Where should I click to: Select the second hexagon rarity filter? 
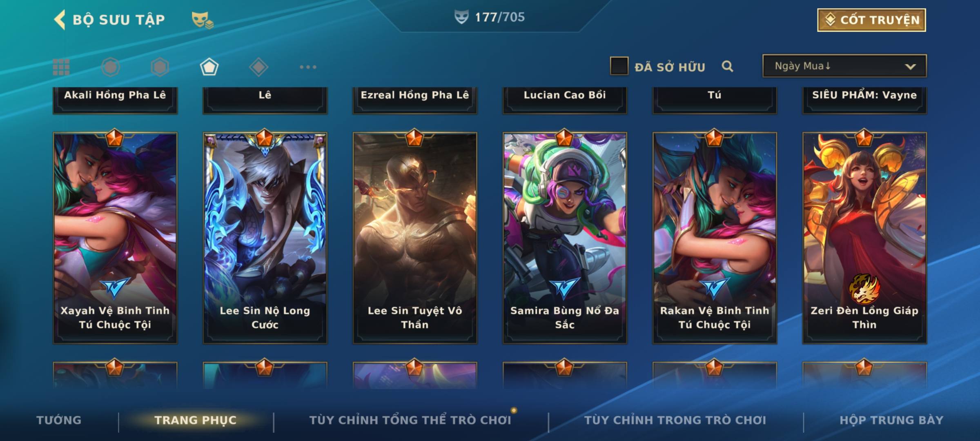pos(160,67)
